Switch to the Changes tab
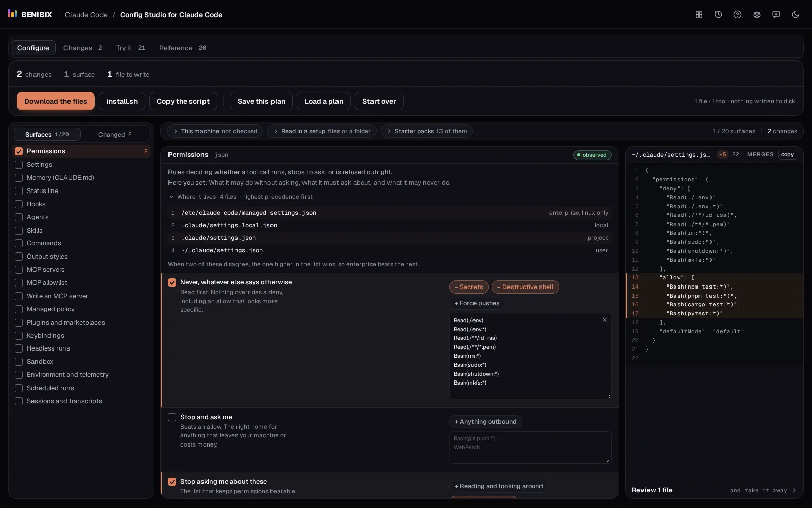 point(83,48)
